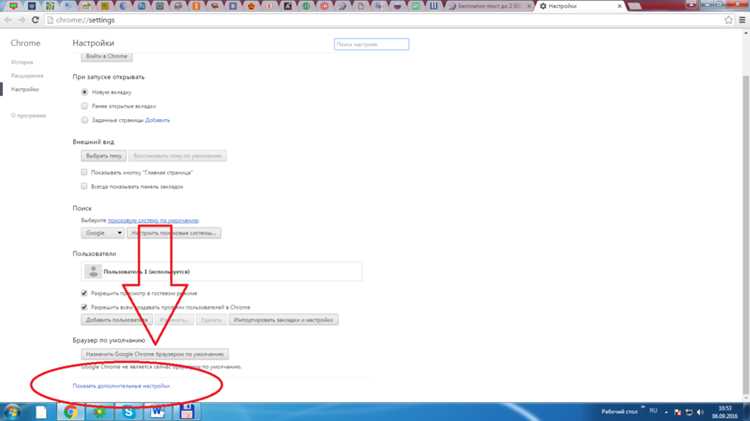The height and width of the screenshot is (421, 750).
Task: Select the 'Новую вкладку' startup radio button
Action: pos(85,92)
